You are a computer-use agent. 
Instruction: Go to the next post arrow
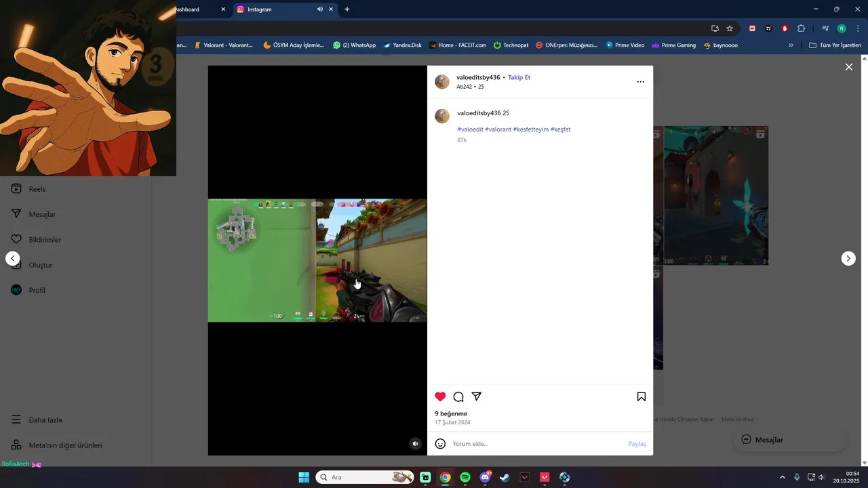point(848,258)
